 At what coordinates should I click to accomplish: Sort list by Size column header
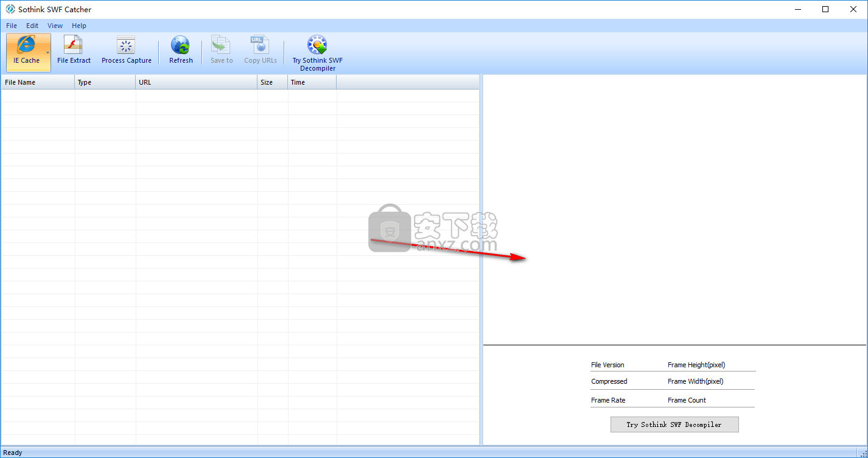coord(273,82)
